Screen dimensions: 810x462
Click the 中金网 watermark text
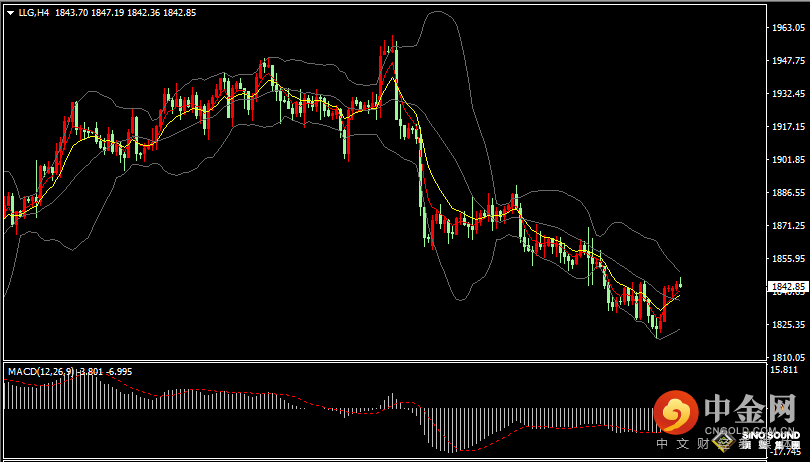749,409
